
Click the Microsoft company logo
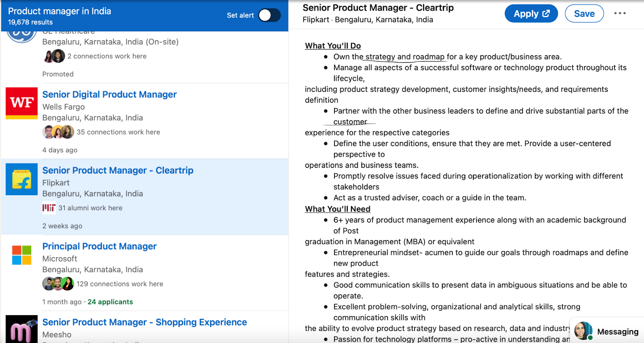click(x=22, y=255)
